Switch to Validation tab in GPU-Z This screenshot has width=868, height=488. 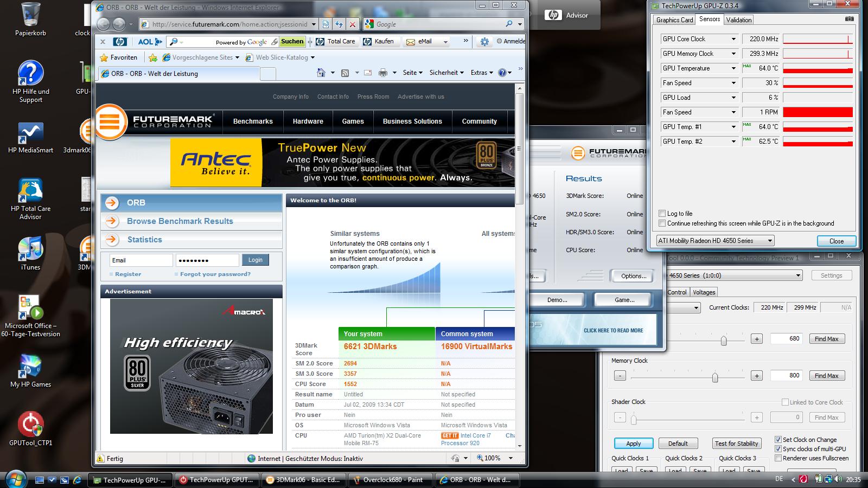point(739,20)
